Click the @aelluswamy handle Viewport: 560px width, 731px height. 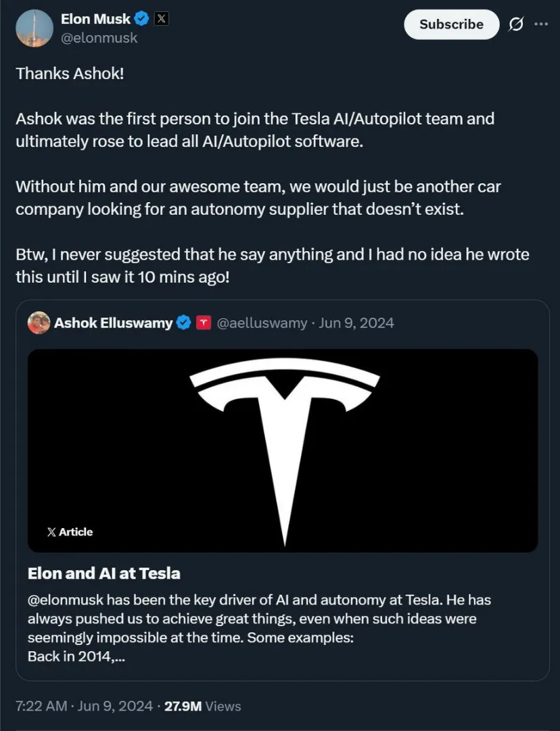tap(262, 323)
